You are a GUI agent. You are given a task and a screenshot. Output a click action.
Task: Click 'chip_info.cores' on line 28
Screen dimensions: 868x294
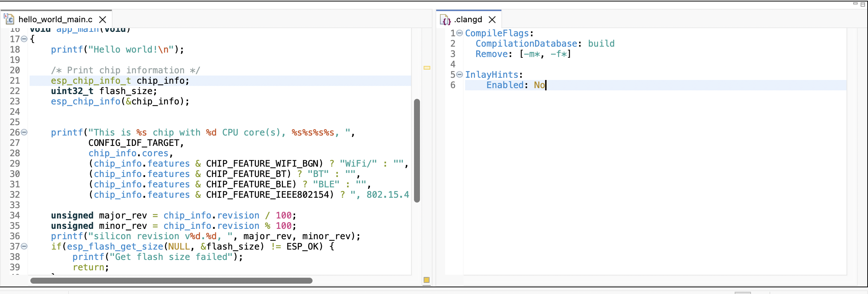[x=128, y=153]
